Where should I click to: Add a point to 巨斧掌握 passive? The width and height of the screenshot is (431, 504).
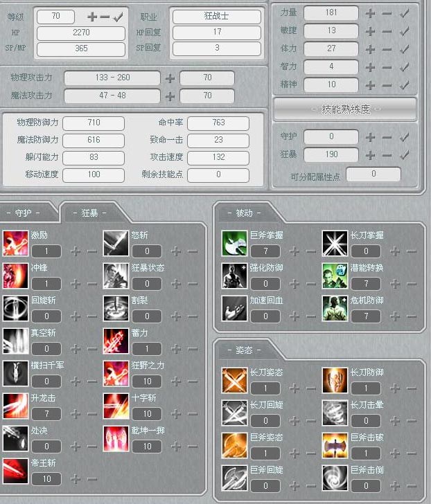294,251
